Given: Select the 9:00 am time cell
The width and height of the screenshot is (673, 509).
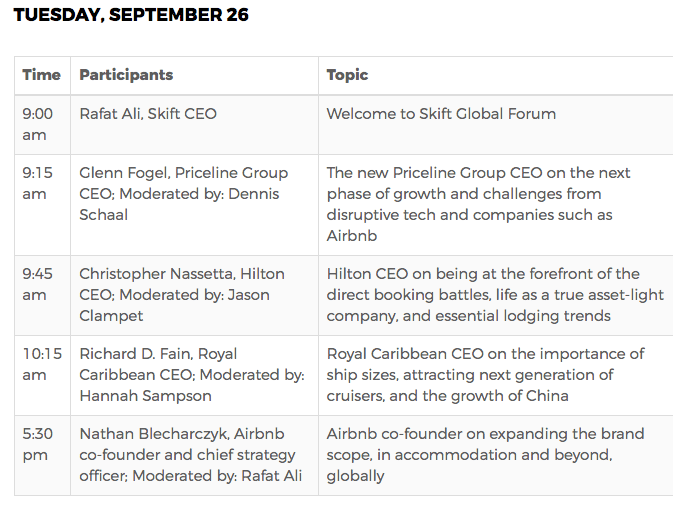Looking at the screenshot, I should pyautogui.click(x=36, y=124).
